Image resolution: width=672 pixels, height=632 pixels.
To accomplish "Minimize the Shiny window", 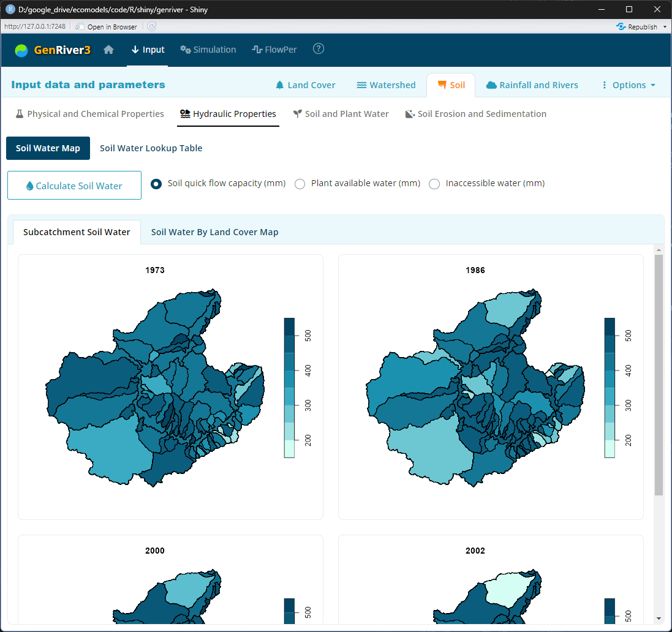I will click(602, 9).
